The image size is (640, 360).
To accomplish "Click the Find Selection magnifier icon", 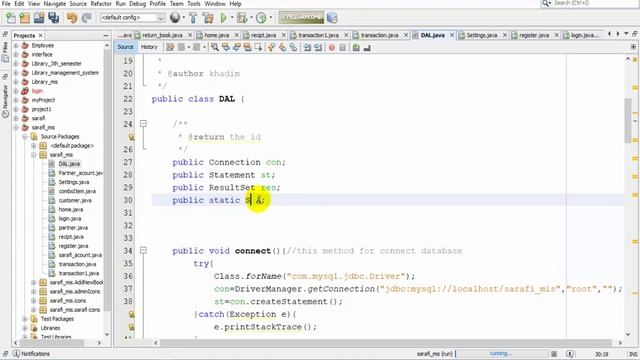I will [x=214, y=48].
